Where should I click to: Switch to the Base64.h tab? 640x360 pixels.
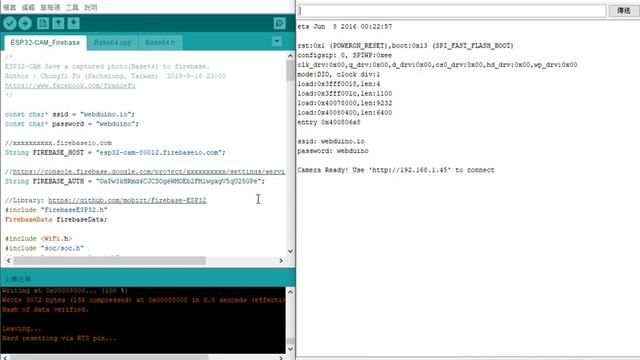click(x=160, y=42)
